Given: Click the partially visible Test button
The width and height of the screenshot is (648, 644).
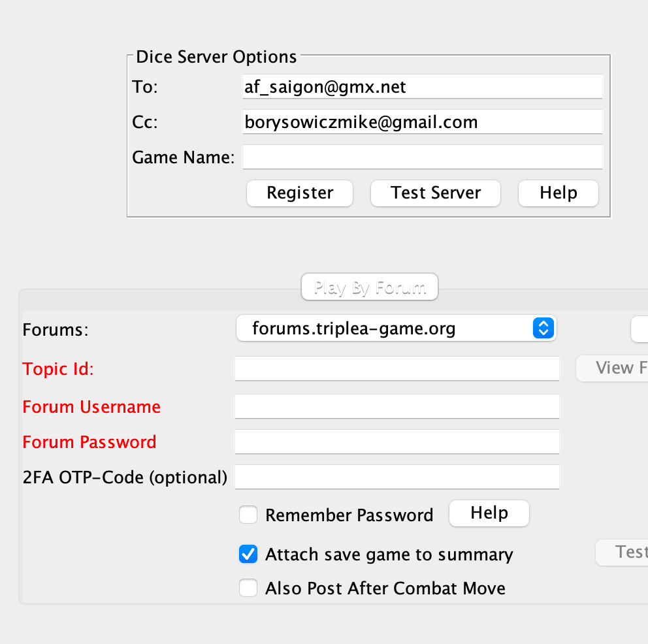Looking at the screenshot, I should (622, 553).
